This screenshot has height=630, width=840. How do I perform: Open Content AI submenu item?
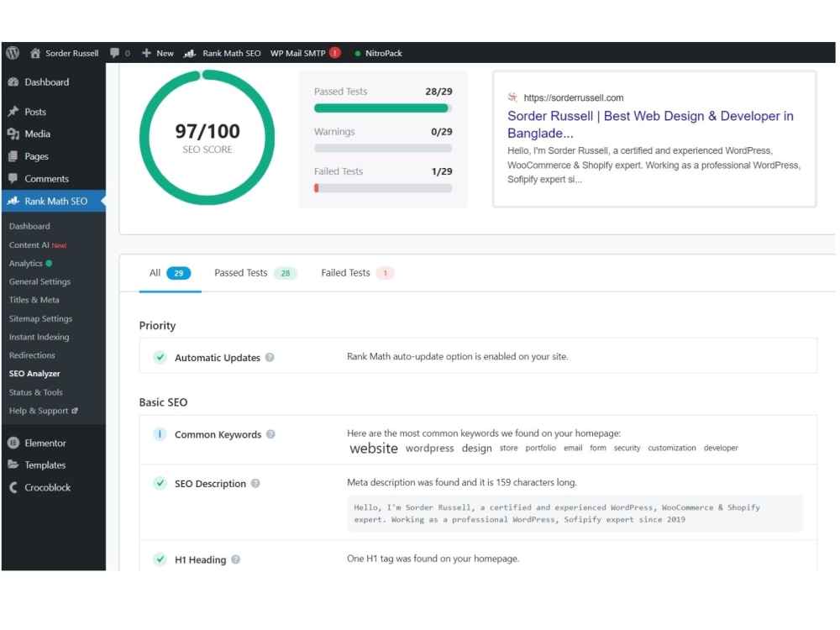pos(38,244)
